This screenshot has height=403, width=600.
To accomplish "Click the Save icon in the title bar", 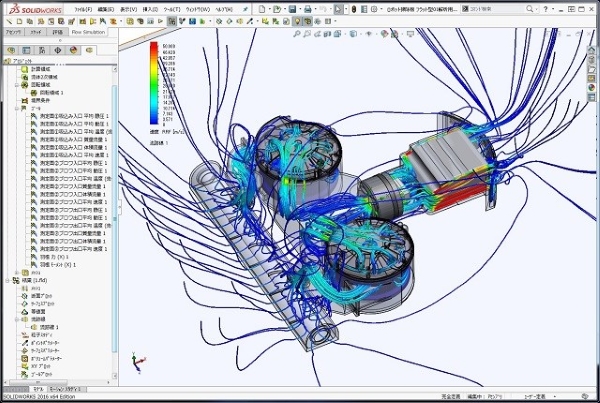I will coord(290,8).
